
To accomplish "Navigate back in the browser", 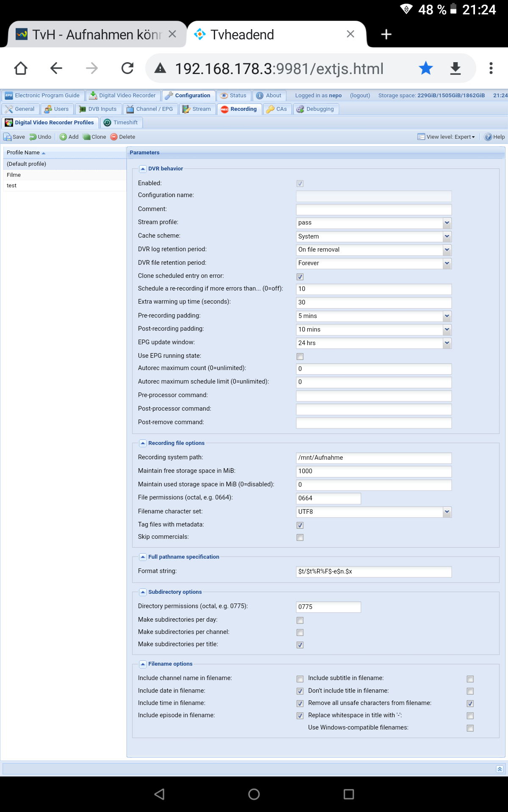I will (x=56, y=68).
